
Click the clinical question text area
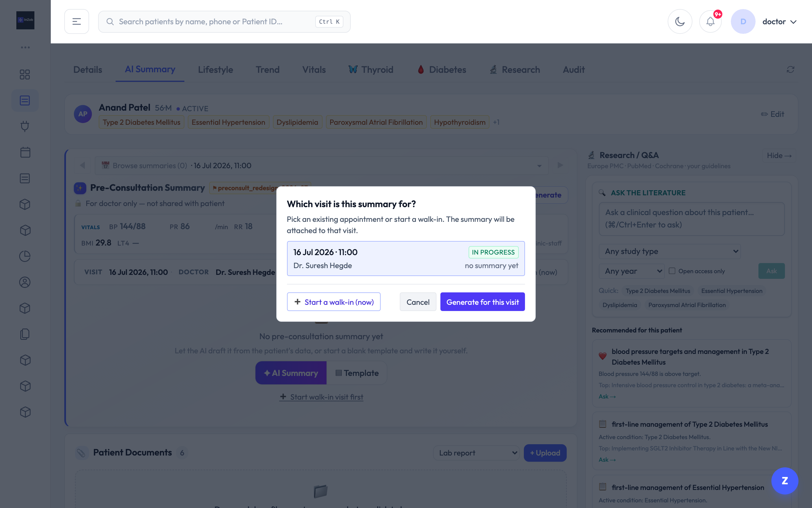pos(692,219)
